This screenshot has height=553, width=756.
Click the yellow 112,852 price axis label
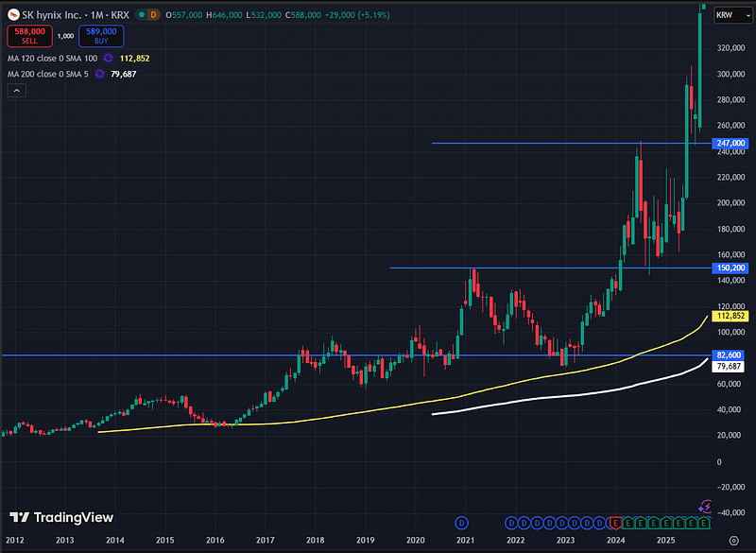[x=730, y=317]
